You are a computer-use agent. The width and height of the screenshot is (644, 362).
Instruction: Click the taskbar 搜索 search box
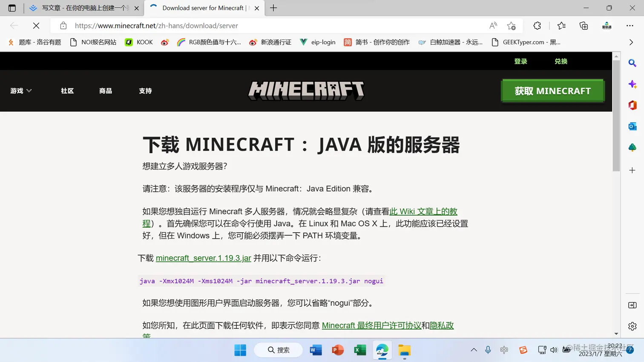click(279, 350)
